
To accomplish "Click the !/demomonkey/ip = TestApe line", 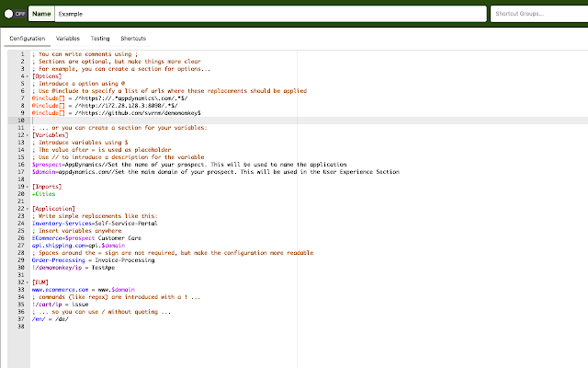I will pyautogui.click(x=73, y=268).
